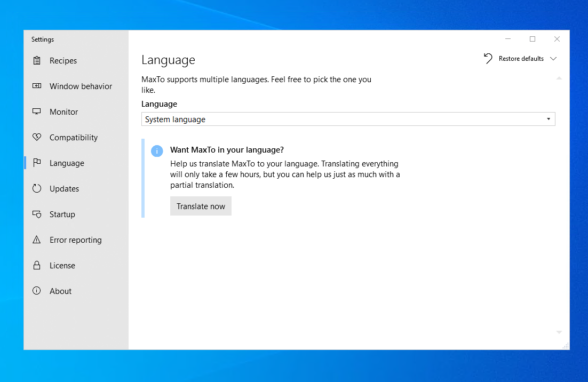Screen dimensions: 588x382
Task: Go to the Startup settings page
Action: point(62,214)
